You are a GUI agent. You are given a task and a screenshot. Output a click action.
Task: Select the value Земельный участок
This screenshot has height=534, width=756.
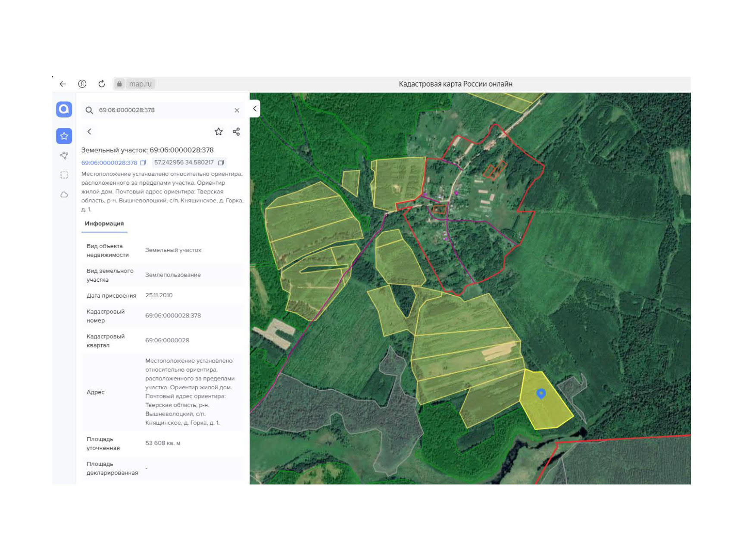173,250
